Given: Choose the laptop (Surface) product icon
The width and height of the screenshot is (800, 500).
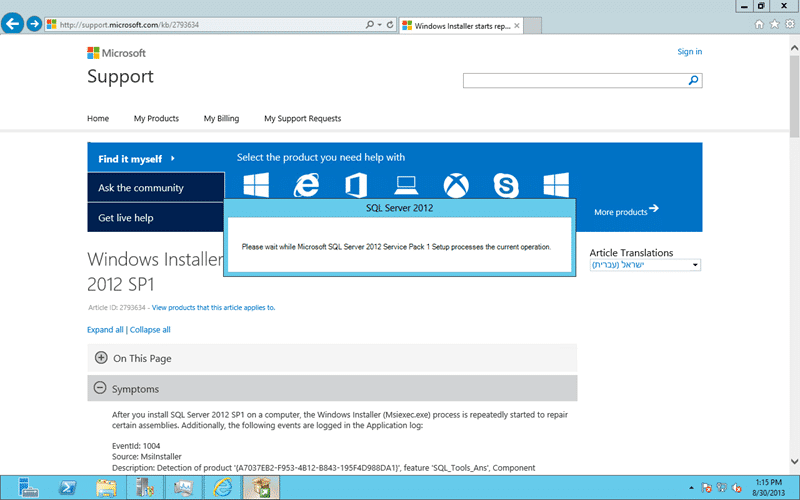Looking at the screenshot, I should click(406, 185).
